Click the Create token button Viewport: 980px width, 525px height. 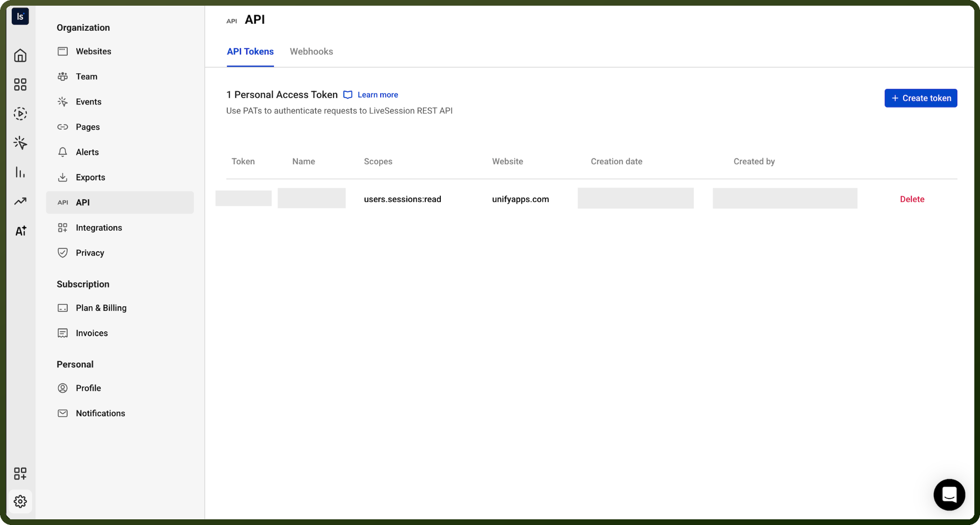click(920, 98)
